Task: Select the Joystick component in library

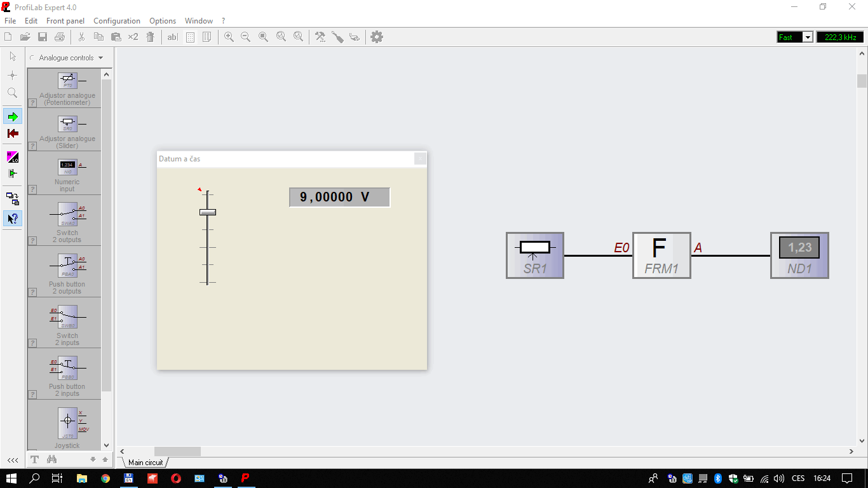Action: [x=67, y=426]
